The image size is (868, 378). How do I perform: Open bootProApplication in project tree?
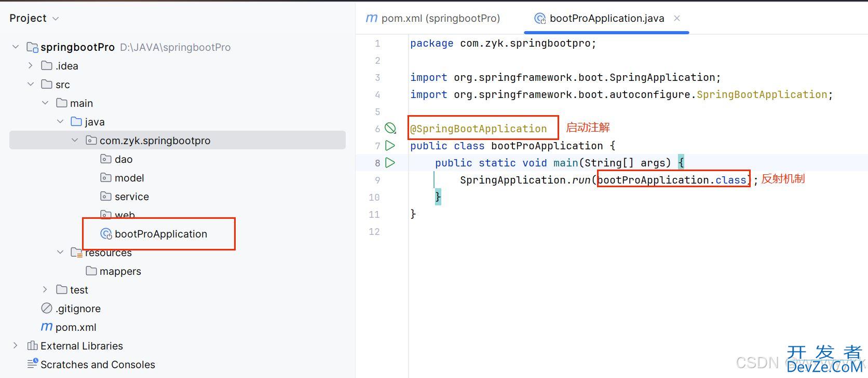coord(161,234)
